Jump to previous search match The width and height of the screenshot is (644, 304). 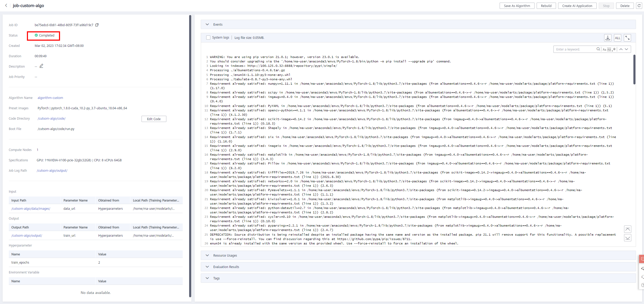[621, 49]
